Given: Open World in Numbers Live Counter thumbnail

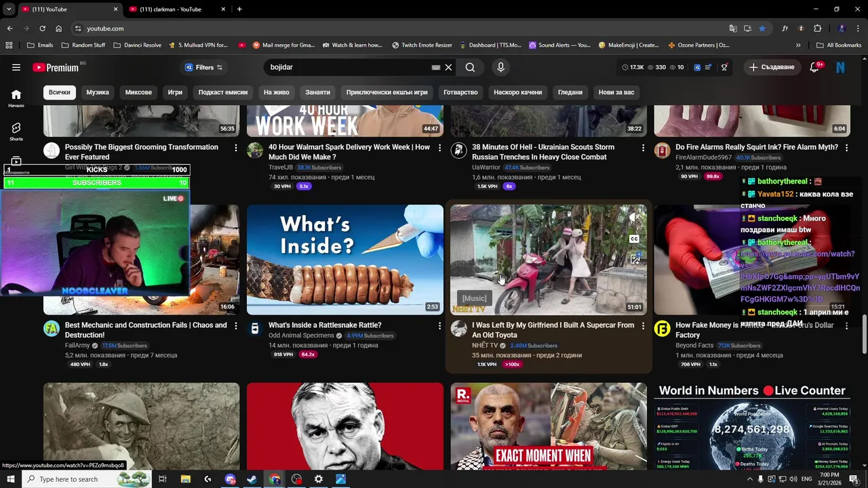Looking at the screenshot, I should [752, 426].
